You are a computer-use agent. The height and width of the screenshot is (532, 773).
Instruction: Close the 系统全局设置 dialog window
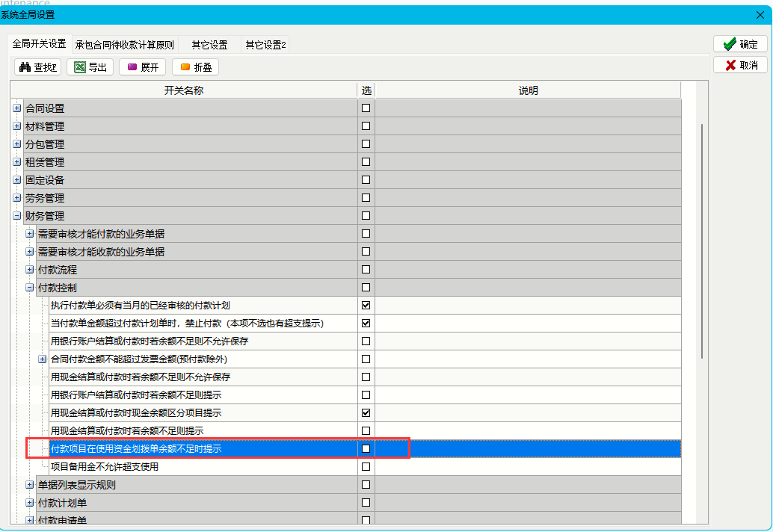tap(760, 15)
